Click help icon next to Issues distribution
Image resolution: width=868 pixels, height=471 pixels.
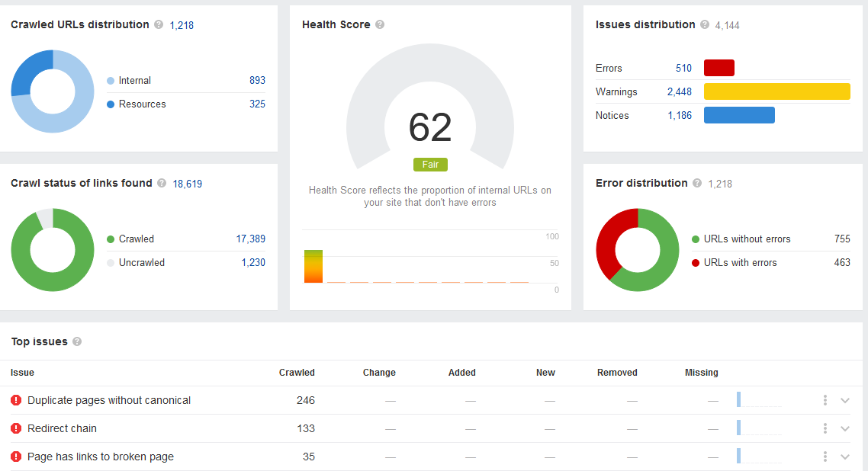tap(705, 24)
